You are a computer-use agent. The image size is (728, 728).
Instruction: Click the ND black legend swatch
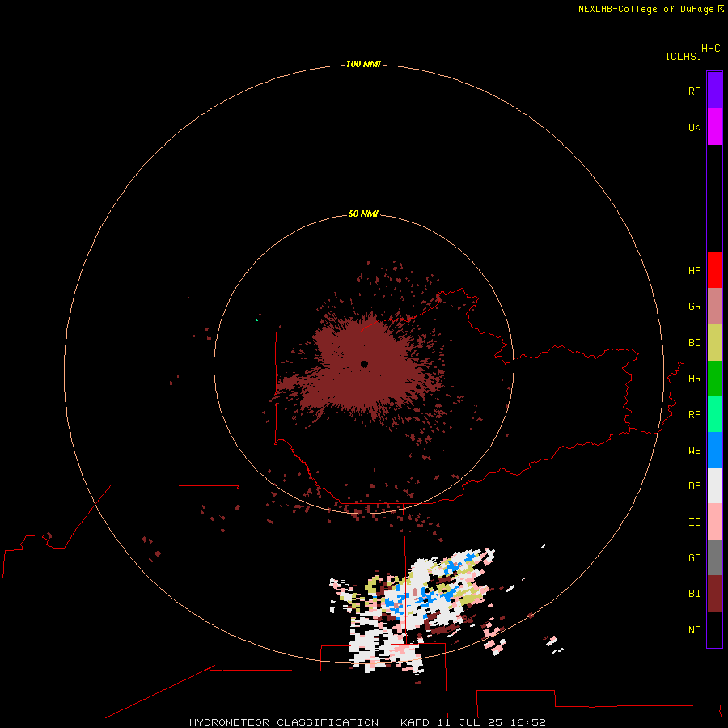click(714, 629)
